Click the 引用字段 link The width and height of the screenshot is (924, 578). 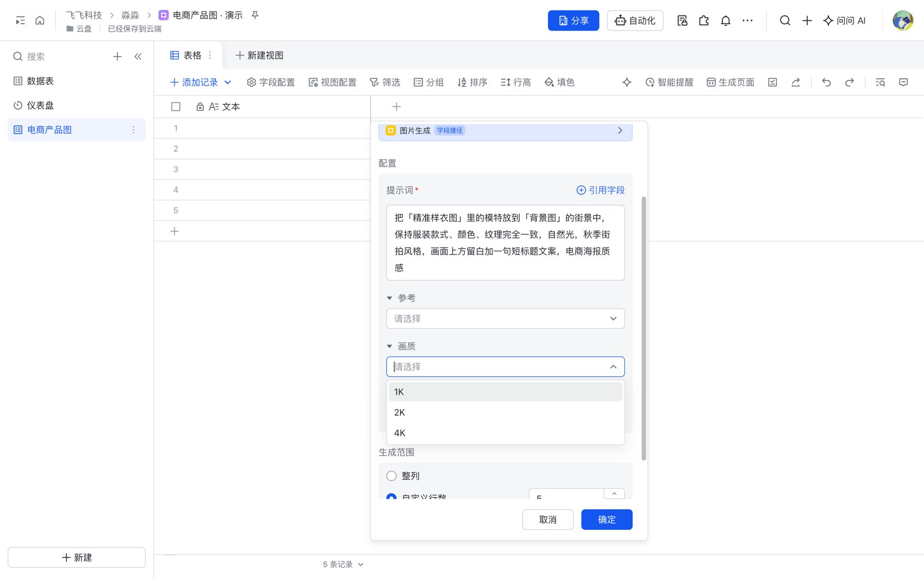pos(601,190)
